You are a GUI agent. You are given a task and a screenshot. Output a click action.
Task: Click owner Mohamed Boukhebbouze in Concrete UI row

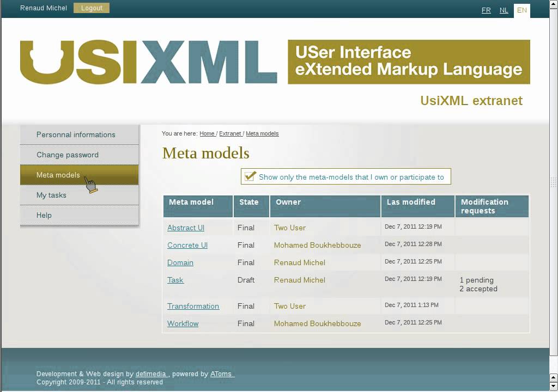pos(318,245)
